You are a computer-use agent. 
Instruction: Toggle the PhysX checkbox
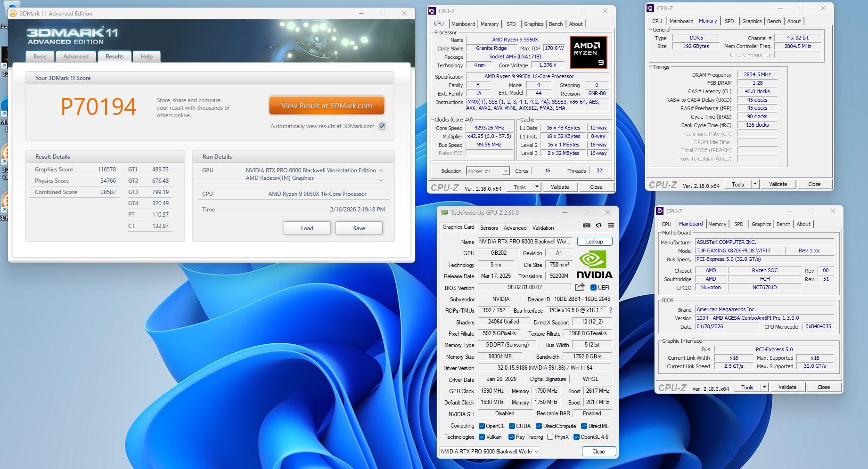click(550, 437)
